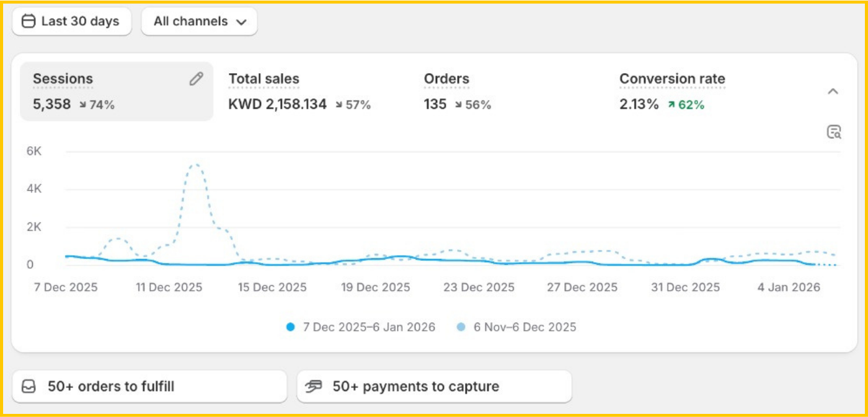Click the down-trend arrow next to 74%

pos(82,105)
